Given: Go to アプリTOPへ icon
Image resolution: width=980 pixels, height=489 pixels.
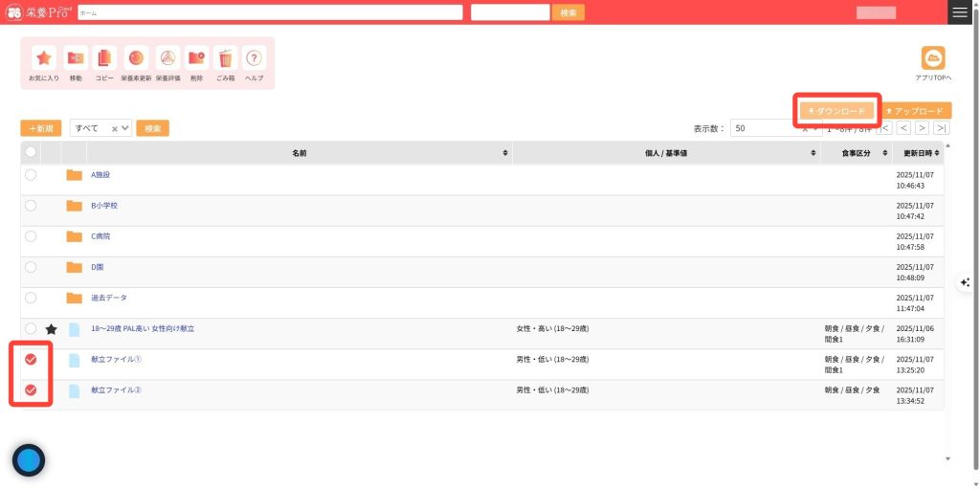Looking at the screenshot, I should point(932,58).
